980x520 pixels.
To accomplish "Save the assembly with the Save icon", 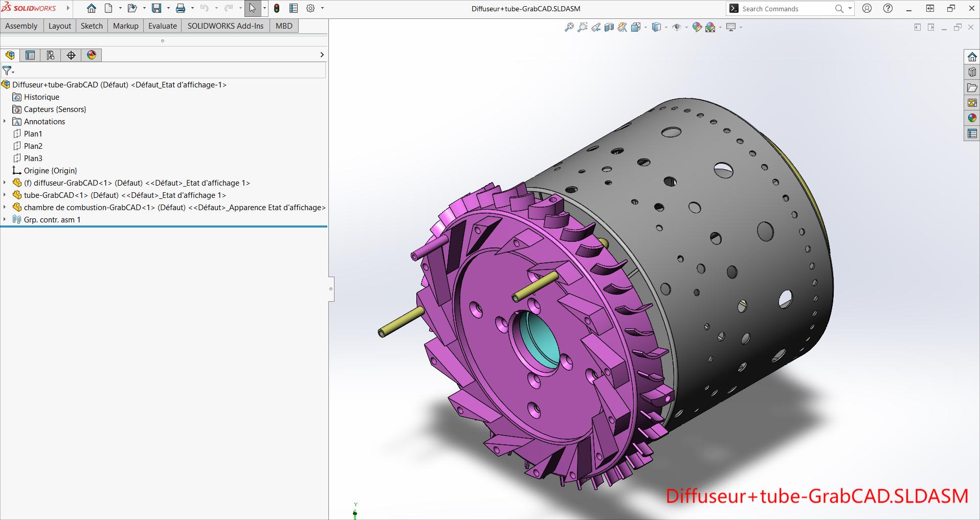I will [157, 8].
